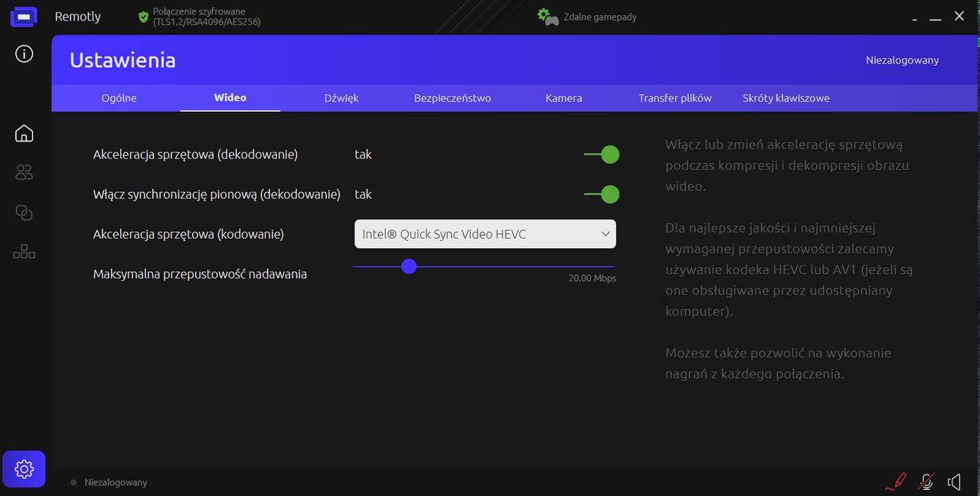Image resolution: width=980 pixels, height=496 pixels.
Task: Click the speaker sound icon
Action: click(x=955, y=481)
